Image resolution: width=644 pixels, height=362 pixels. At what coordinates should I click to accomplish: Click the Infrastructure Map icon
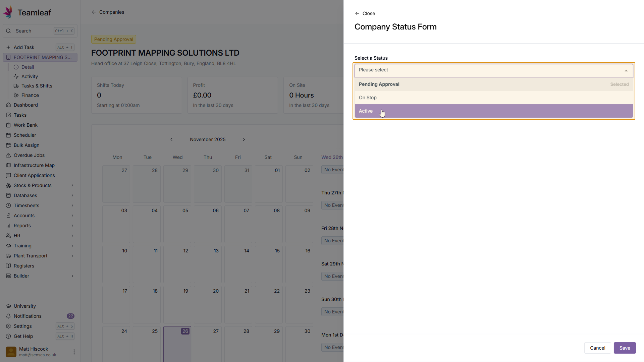(8, 165)
